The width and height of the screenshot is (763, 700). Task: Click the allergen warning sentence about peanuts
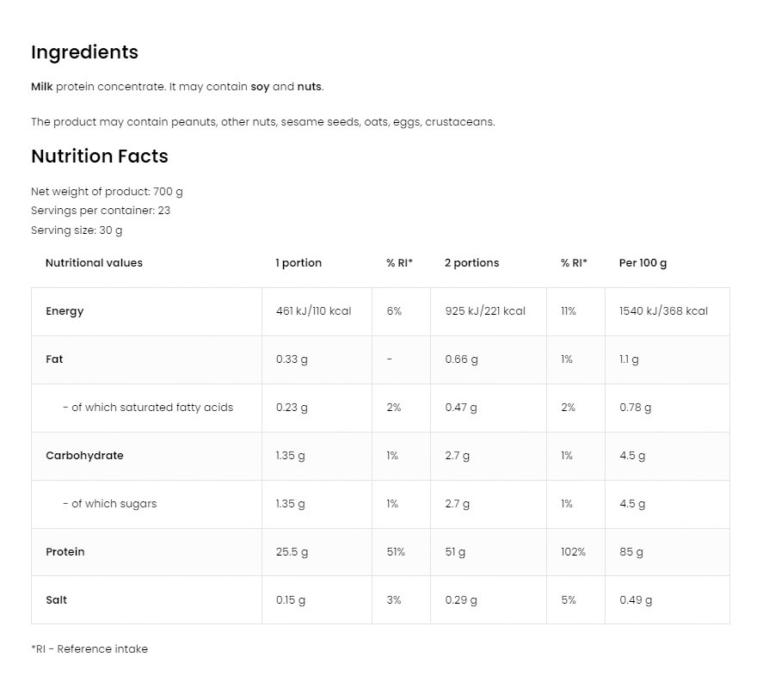tap(262, 122)
